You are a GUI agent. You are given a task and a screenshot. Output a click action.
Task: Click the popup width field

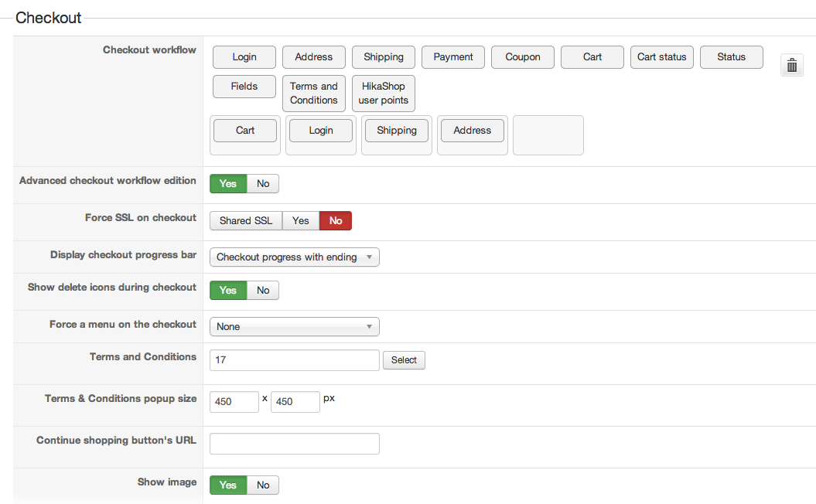(234, 402)
